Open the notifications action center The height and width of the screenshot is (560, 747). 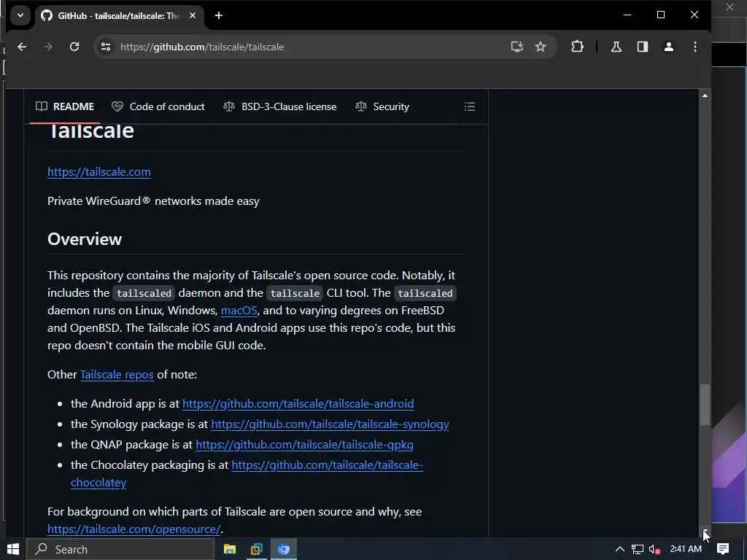(723, 549)
